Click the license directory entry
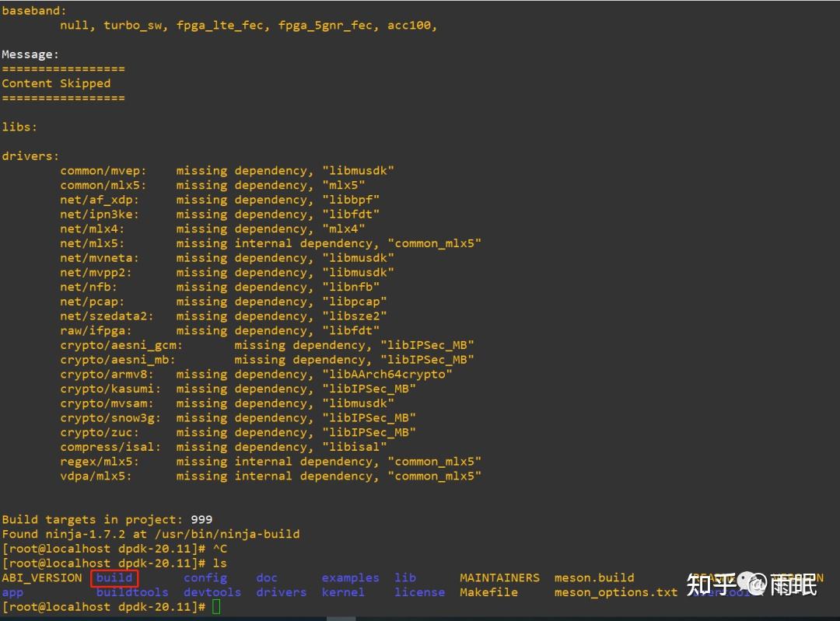The height and width of the screenshot is (621, 840). coord(419,592)
